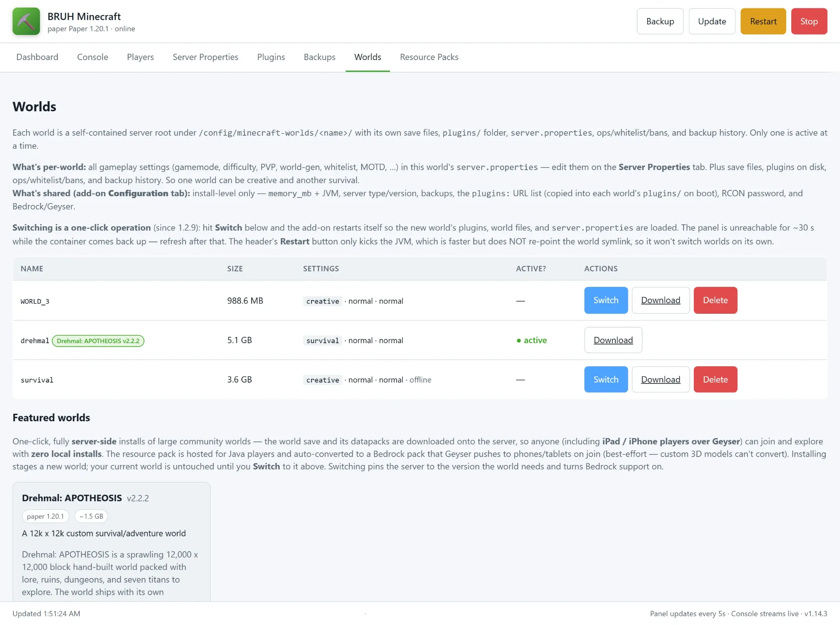
Task: Click the SETTINGS column header
Action: point(321,269)
